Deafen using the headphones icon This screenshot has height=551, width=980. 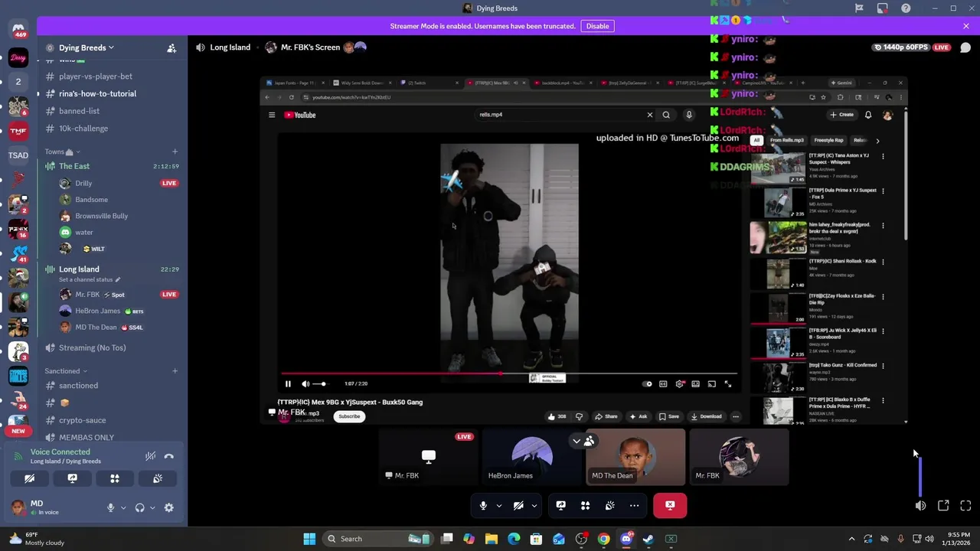(140, 507)
